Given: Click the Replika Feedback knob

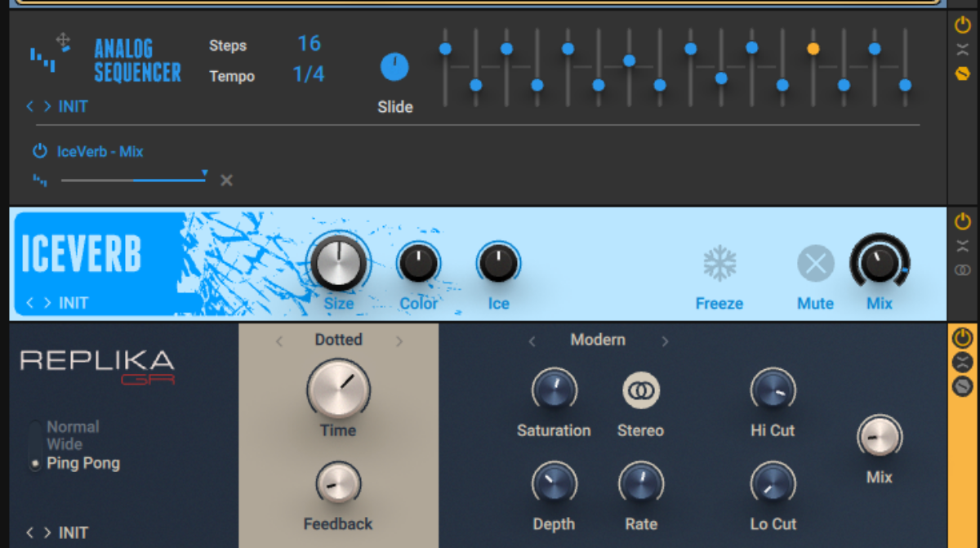Looking at the screenshot, I should 338,484.
